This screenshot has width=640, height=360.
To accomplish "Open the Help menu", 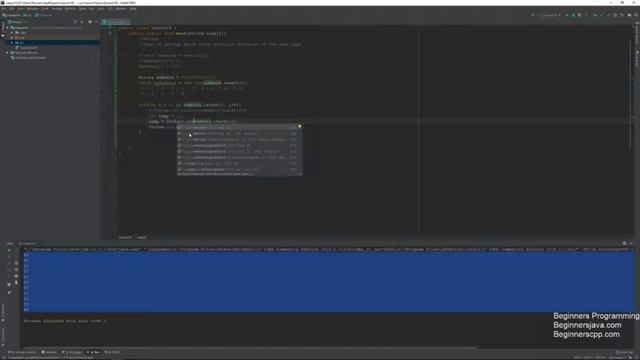I will click(133, 9).
